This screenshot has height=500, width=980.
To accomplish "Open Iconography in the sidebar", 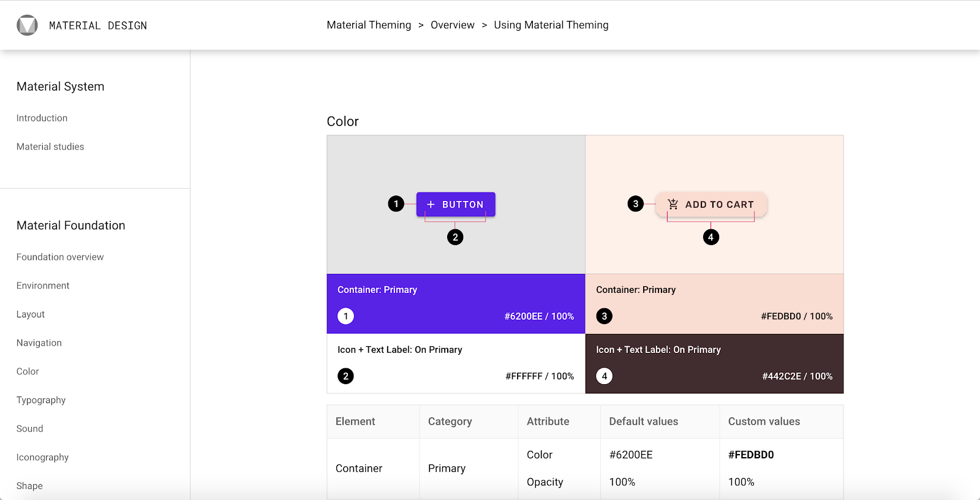I will click(x=43, y=458).
